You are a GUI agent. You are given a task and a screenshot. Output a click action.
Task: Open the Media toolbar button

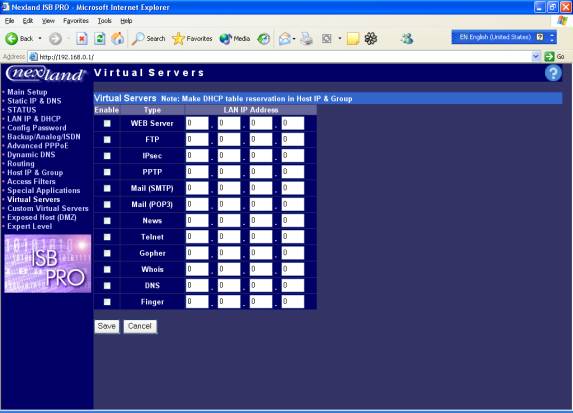pyautogui.click(x=235, y=38)
